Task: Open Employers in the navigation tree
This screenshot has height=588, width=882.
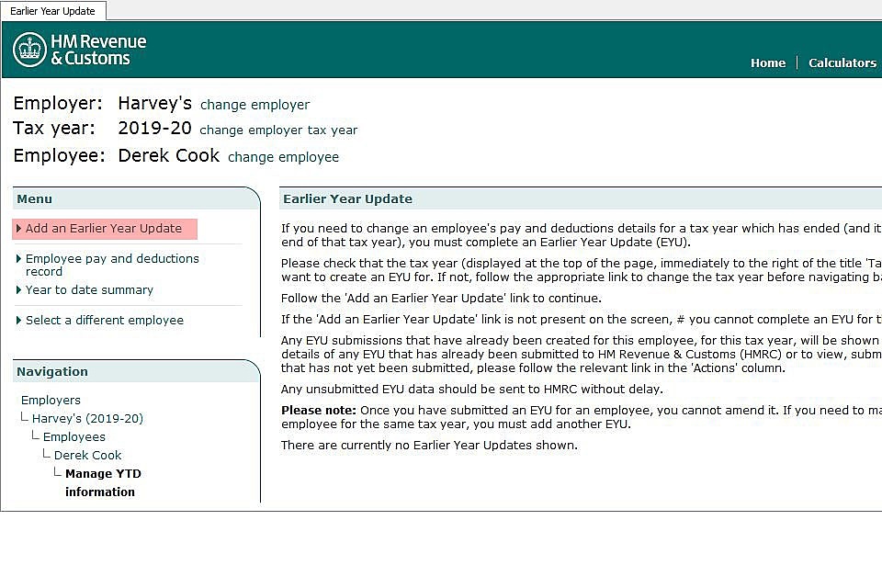Action: [51, 401]
